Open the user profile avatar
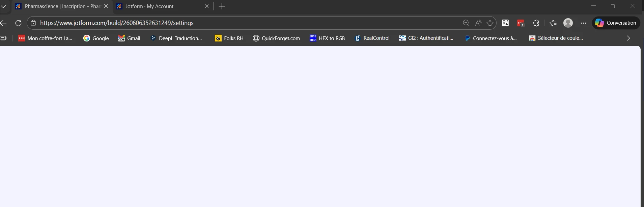The image size is (644, 207). click(x=568, y=23)
